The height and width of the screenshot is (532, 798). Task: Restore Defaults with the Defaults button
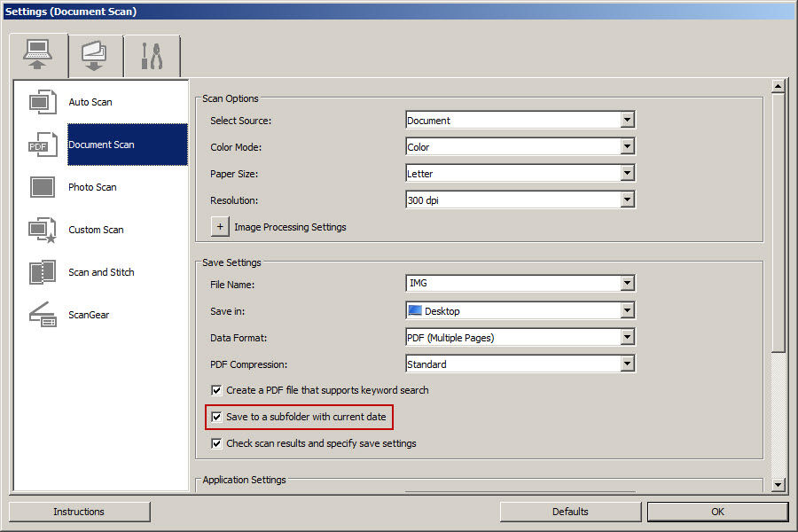(x=570, y=512)
